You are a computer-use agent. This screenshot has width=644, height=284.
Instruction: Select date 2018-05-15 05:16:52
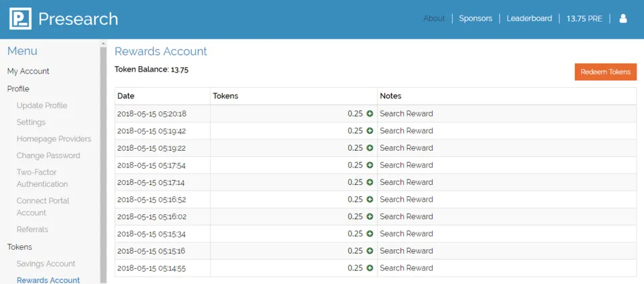point(152,199)
